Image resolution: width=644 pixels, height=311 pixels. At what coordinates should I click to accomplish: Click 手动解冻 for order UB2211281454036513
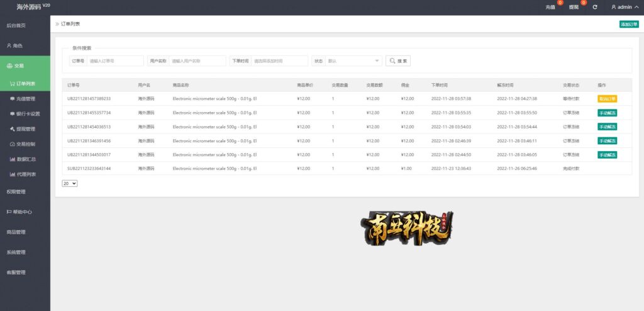coord(607,127)
